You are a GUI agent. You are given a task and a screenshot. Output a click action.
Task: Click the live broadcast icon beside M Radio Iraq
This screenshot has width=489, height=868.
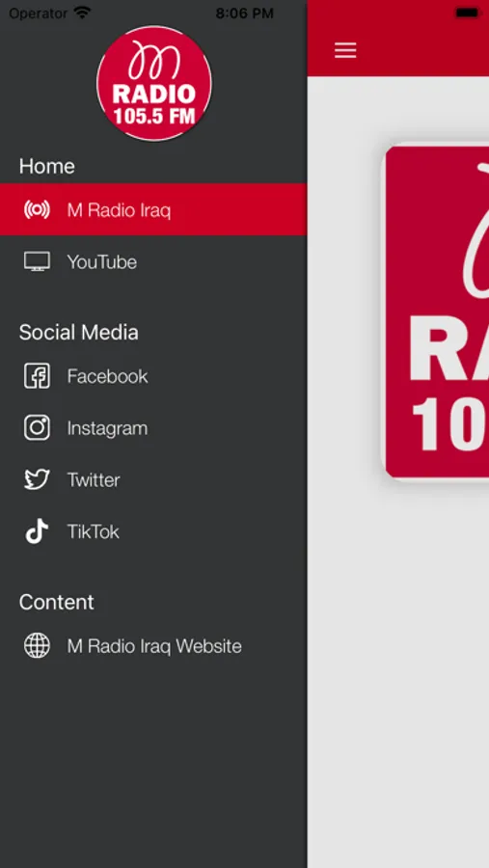click(37, 210)
